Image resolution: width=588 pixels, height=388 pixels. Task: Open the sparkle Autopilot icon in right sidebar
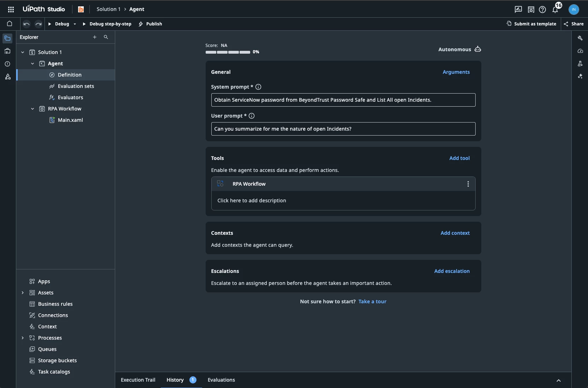[x=580, y=76]
